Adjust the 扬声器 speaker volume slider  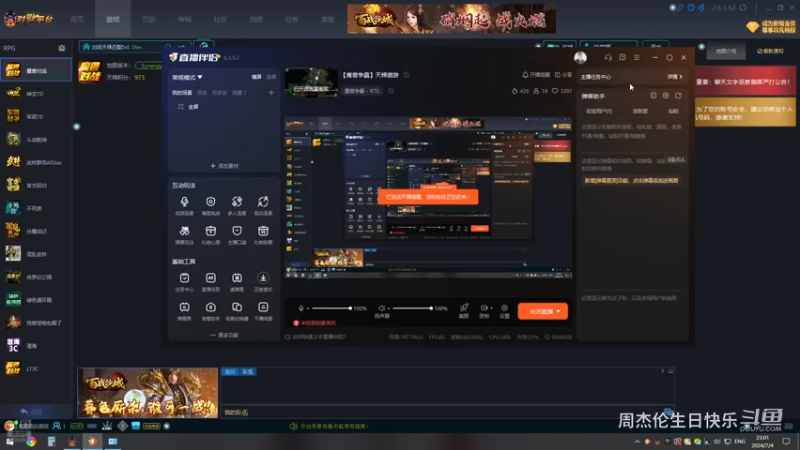click(412, 308)
